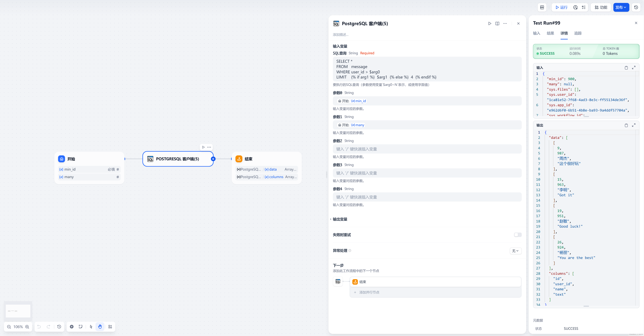
Task: Open the 异常处理 dropdown
Action: [515, 251]
